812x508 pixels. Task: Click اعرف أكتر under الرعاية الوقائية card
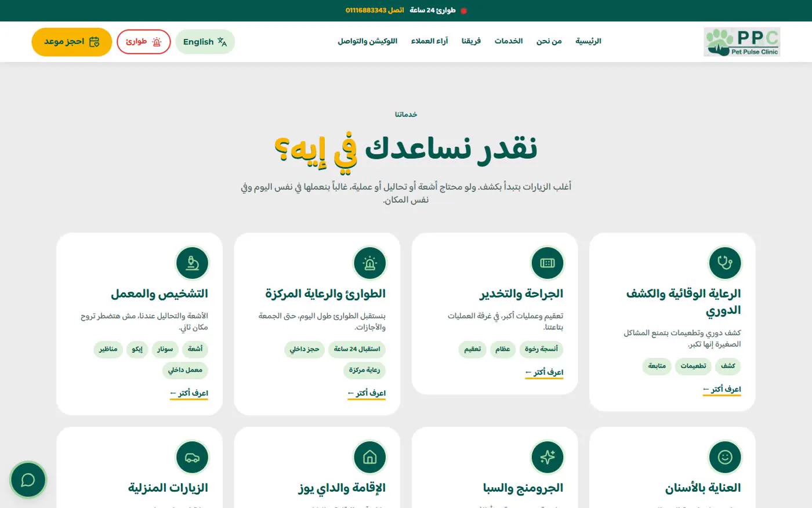[722, 390]
